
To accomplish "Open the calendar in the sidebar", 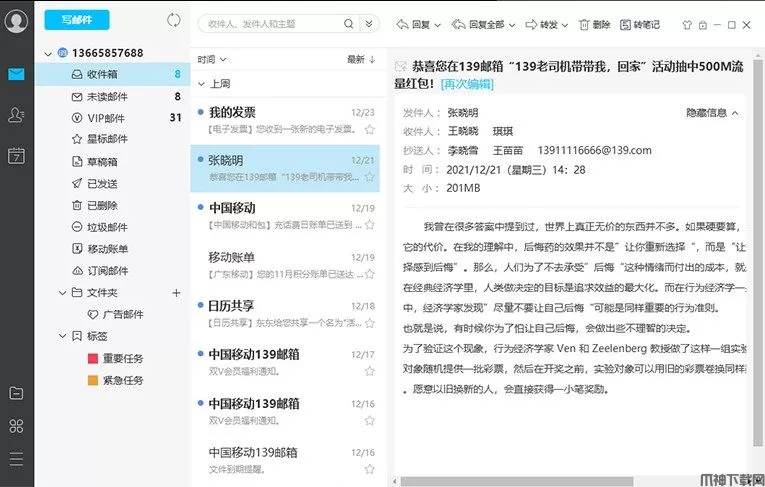I will click(x=16, y=156).
